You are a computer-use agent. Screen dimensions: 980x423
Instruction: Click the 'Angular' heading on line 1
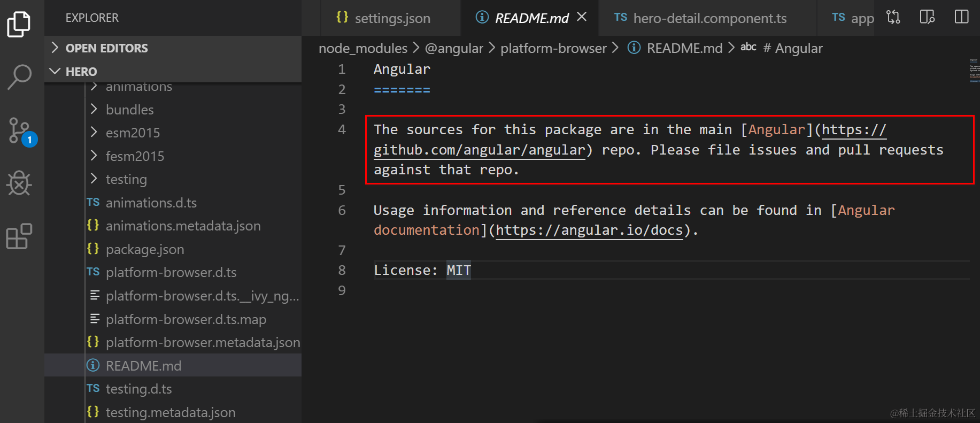[x=402, y=70]
